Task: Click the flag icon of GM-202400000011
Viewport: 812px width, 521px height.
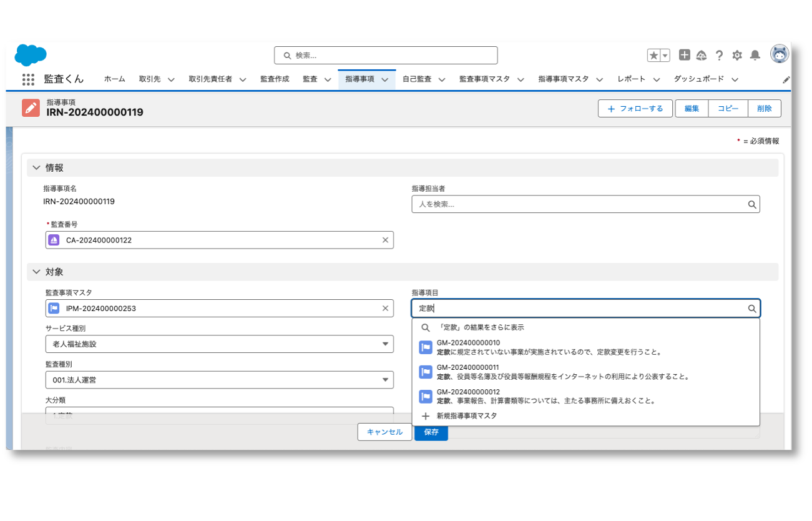Action: pyautogui.click(x=426, y=372)
